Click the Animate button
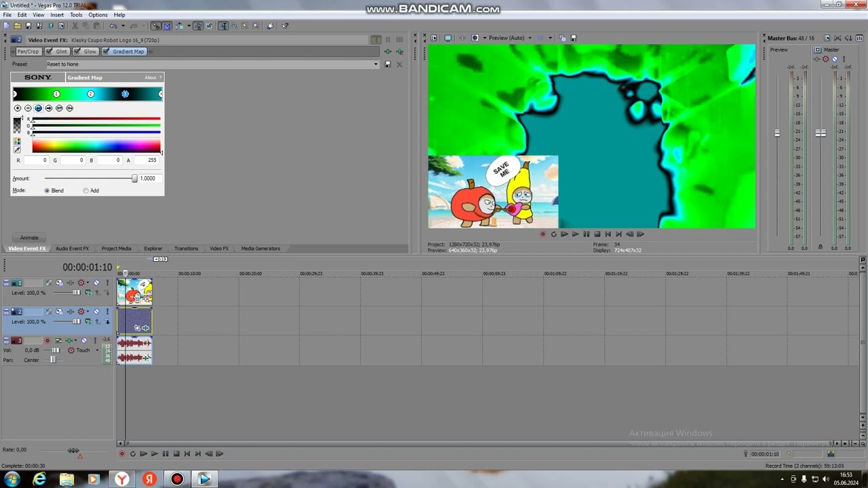 (x=29, y=238)
